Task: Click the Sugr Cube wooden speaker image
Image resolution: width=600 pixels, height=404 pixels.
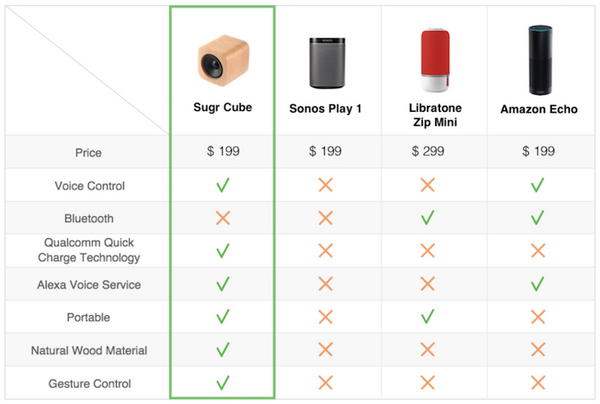Action: 223,61
